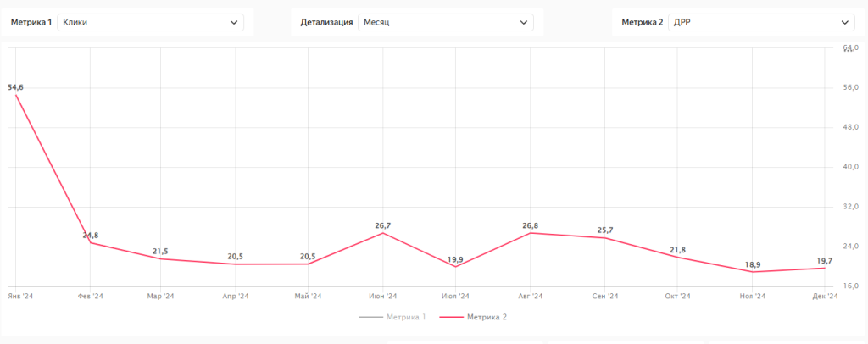This screenshot has height=344, width=868.
Task: Select the 54,6 data point for January
Action: coord(16,95)
